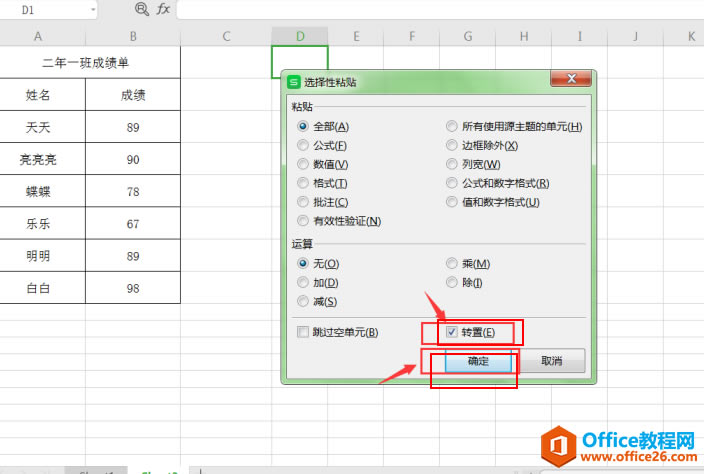Select column G header
The height and width of the screenshot is (474, 704).
coord(468,36)
